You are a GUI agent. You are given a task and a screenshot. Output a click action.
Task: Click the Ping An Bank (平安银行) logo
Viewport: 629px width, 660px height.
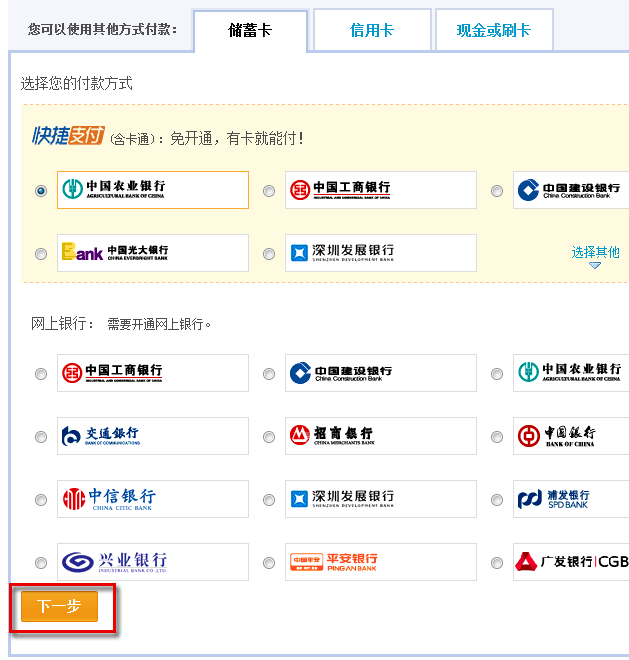[x=380, y=561]
